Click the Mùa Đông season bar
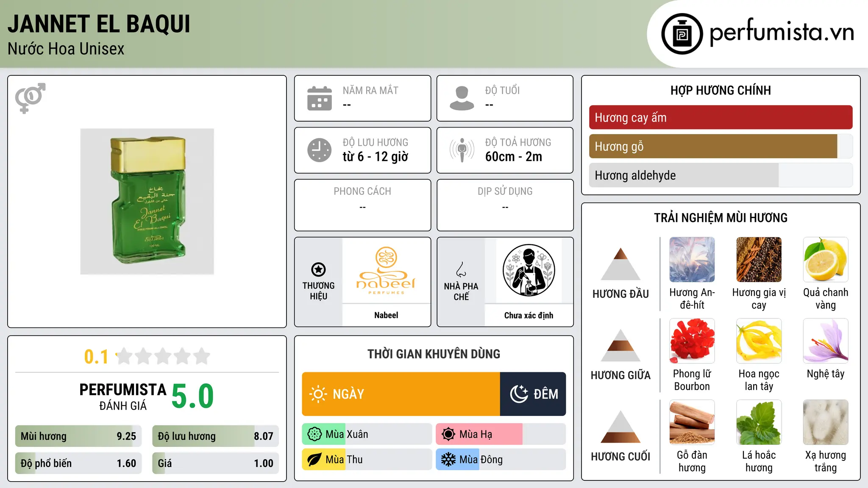Image resolution: width=868 pixels, height=488 pixels. [x=501, y=460]
